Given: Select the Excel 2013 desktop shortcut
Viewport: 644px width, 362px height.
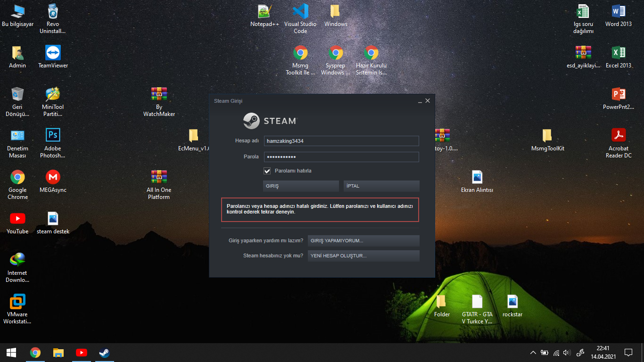Looking at the screenshot, I should 619,57.
